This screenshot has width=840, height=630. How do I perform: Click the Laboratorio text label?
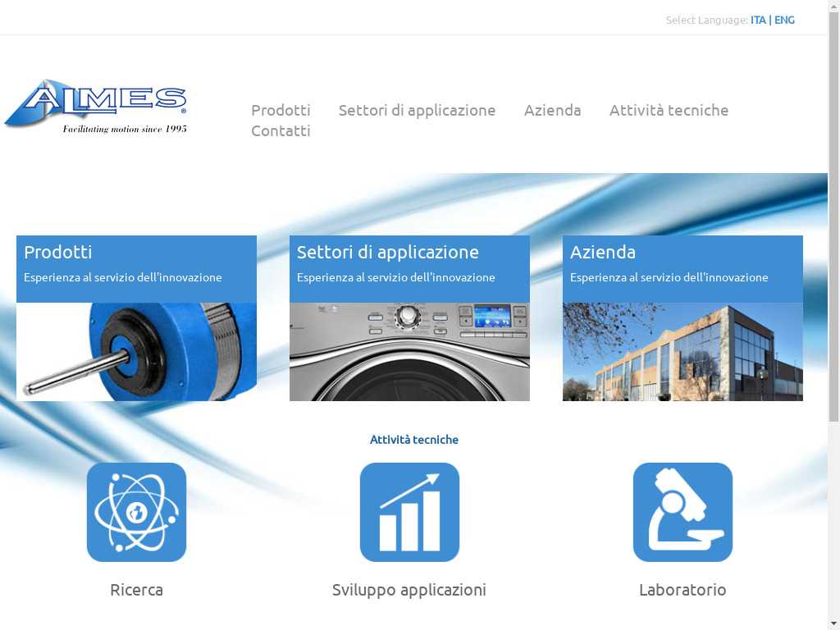coord(682,590)
